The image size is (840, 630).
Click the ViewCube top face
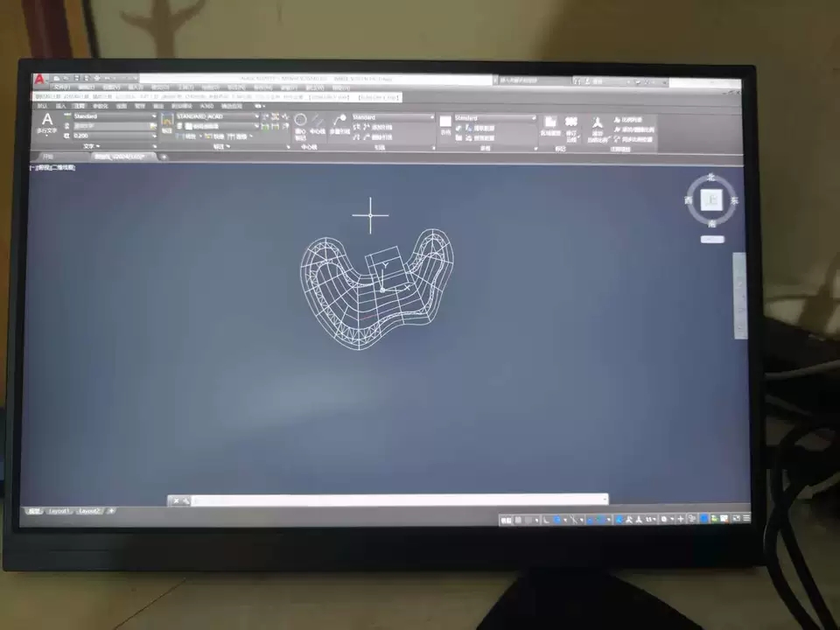point(712,199)
